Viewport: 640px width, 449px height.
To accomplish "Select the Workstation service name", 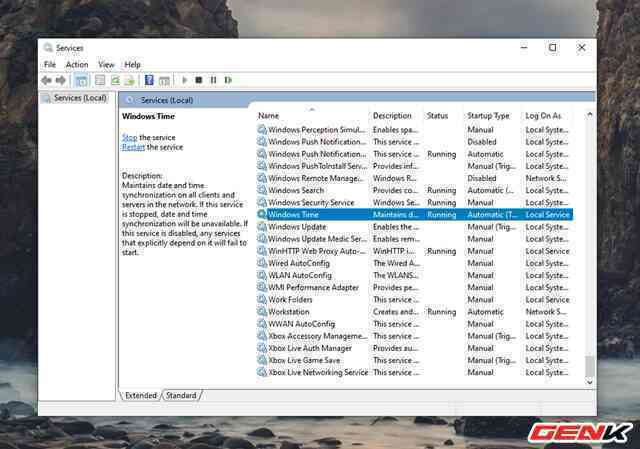I will (x=289, y=312).
